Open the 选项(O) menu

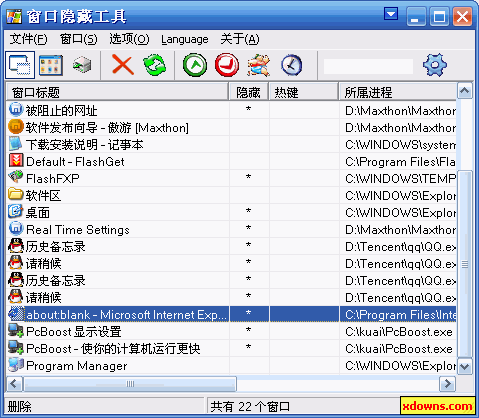(x=129, y=39)
